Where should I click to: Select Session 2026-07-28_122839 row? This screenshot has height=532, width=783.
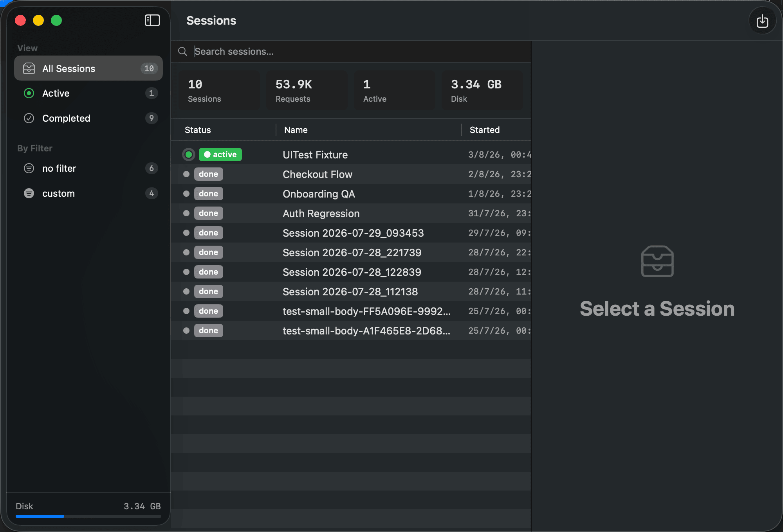click(x=351, y=272)
